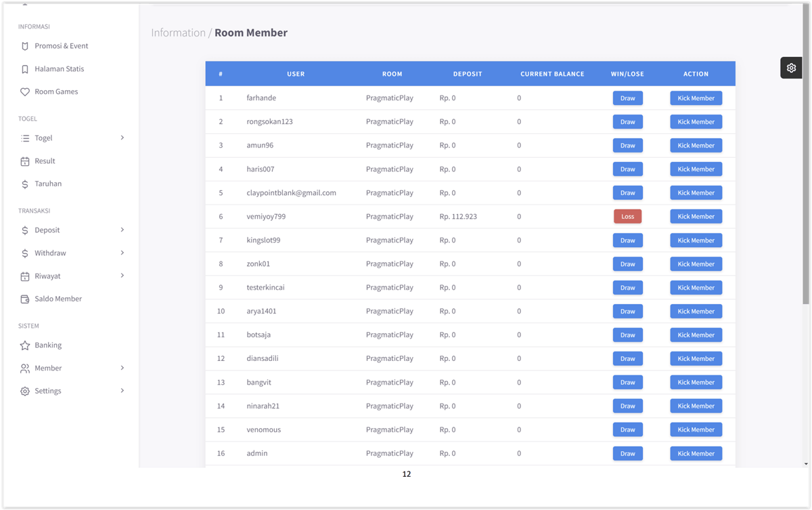Select page 12 in pagination
This screenshot has width=812, height=510.
tap(407, 474)
